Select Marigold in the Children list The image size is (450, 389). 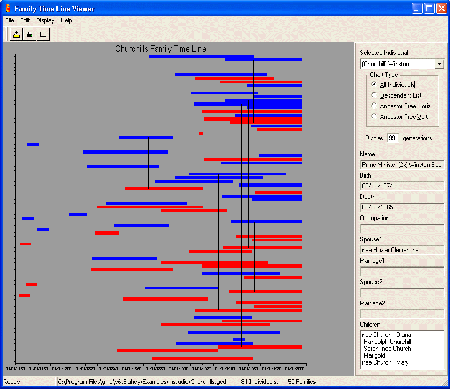click(x=375, y=356)
